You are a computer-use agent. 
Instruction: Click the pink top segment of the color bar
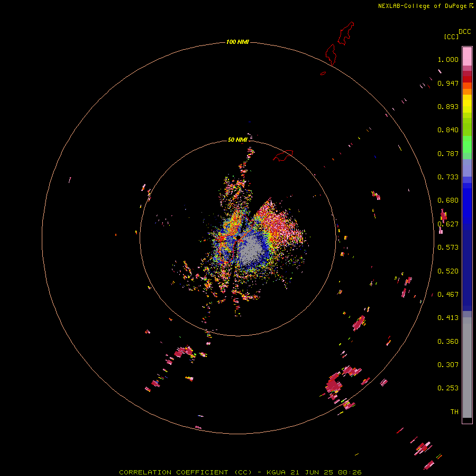click(467, 56)
